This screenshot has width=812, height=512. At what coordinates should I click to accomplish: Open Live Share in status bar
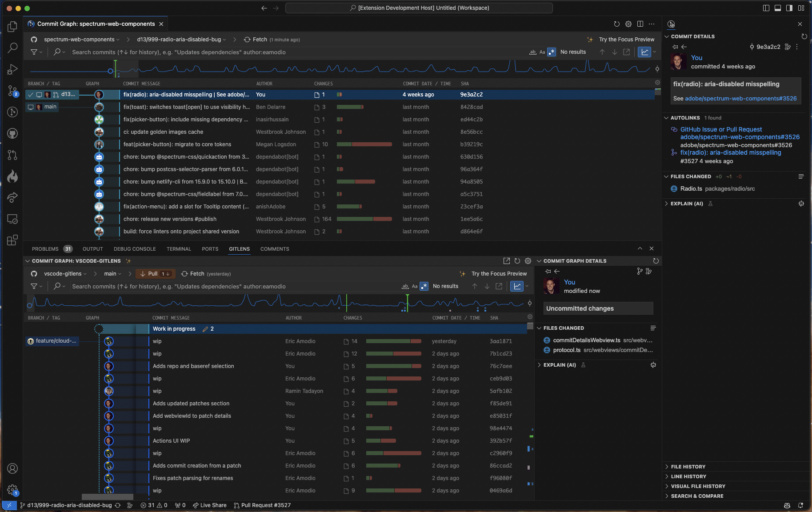click(x=209, y=505)
